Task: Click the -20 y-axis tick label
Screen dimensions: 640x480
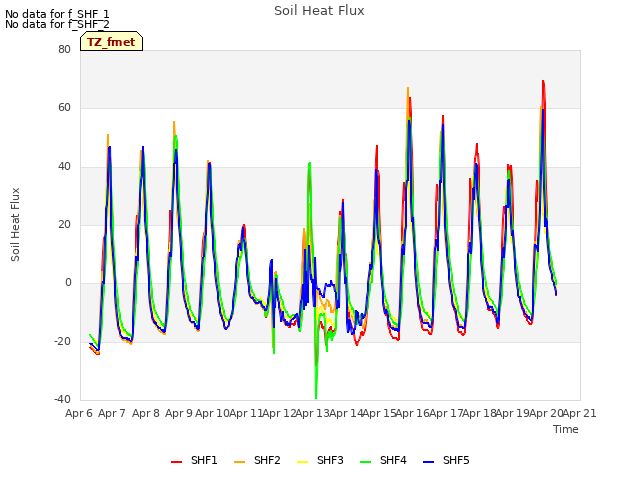Action: click(x=63, y=341)
